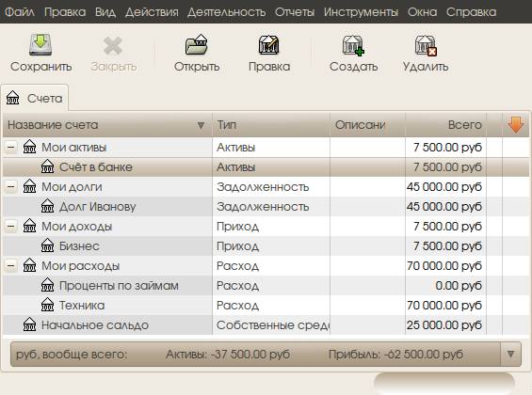
Task: Click the bank icon beside Счёт в банке
Action: [47, 166]
